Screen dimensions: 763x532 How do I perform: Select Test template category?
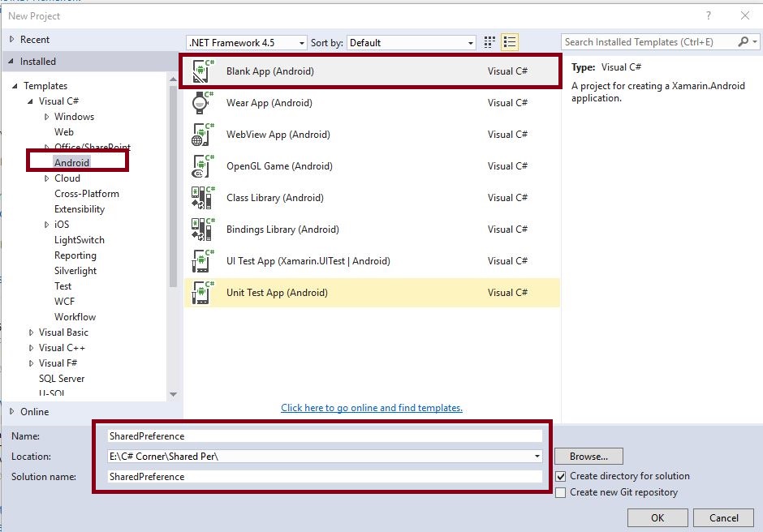[63, 286]
